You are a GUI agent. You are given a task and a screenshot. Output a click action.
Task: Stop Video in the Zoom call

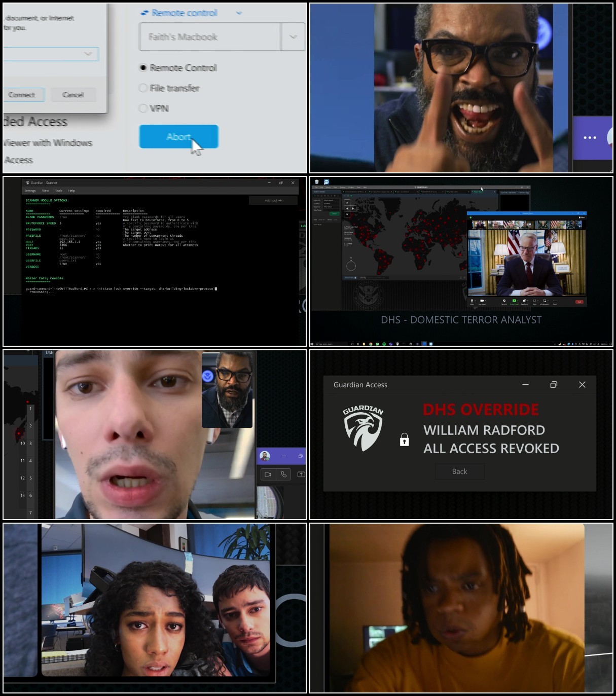(x=482, y=302)
